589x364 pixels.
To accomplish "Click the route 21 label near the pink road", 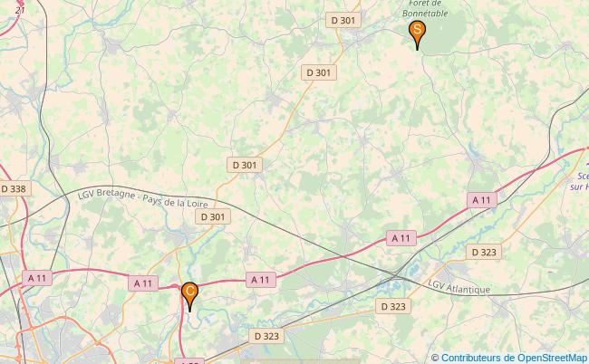I will click(20, 11).
